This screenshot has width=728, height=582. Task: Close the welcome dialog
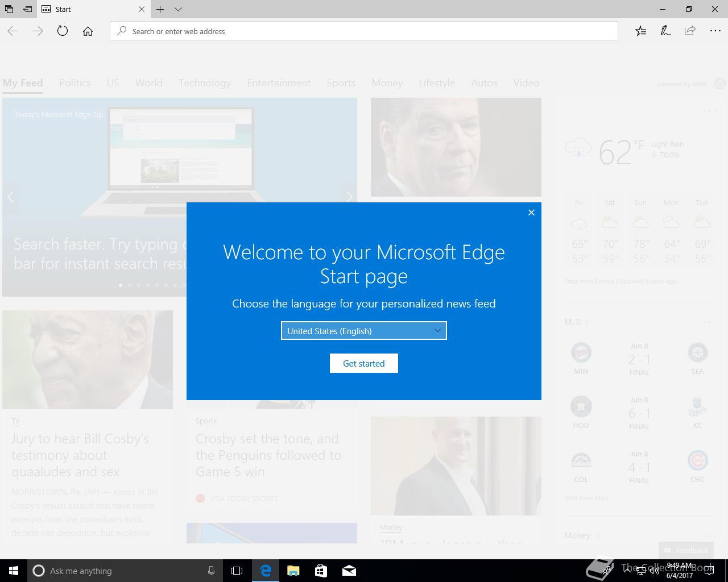[x=531, y=213]
